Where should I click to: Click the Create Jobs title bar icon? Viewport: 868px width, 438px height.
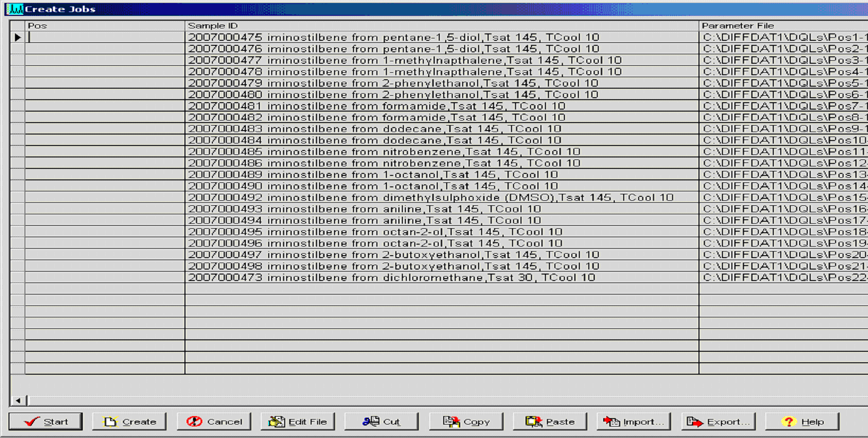coord(15,9)
